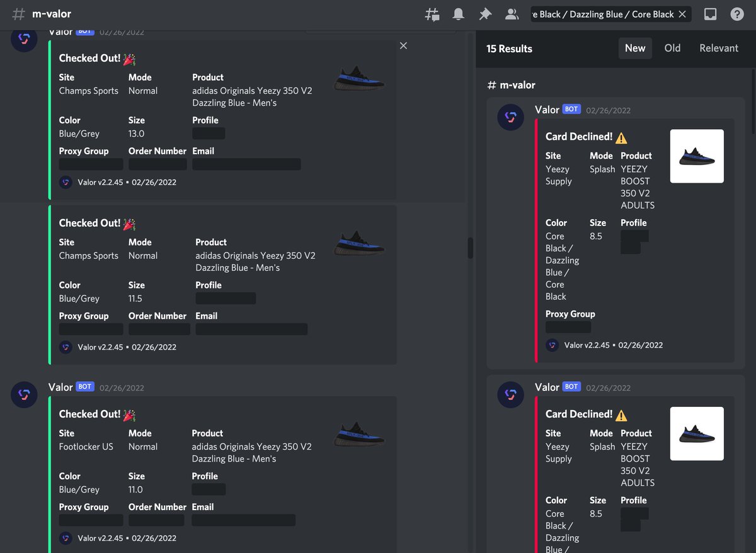This screenshot has height=553, width=756.
Task: Click BOT tag in first search result
Action: (x=571, y=109)
